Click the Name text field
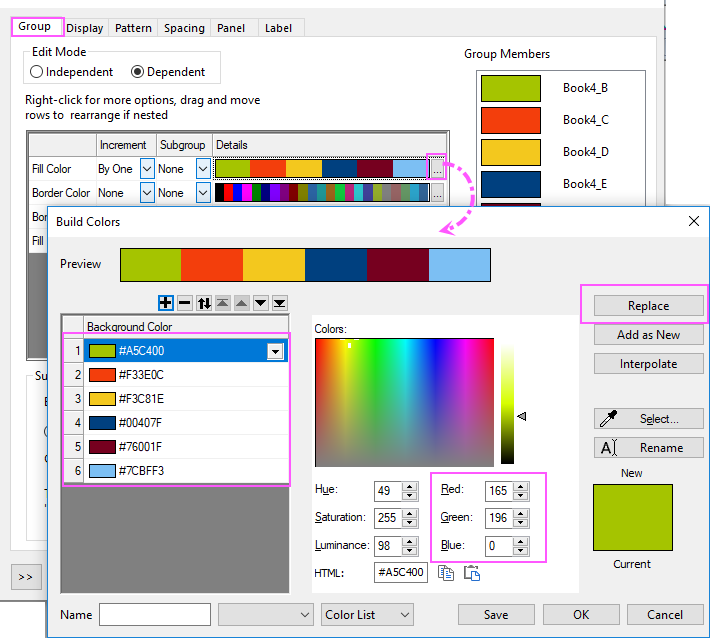 pyautogui.click(x=155, y=615)
